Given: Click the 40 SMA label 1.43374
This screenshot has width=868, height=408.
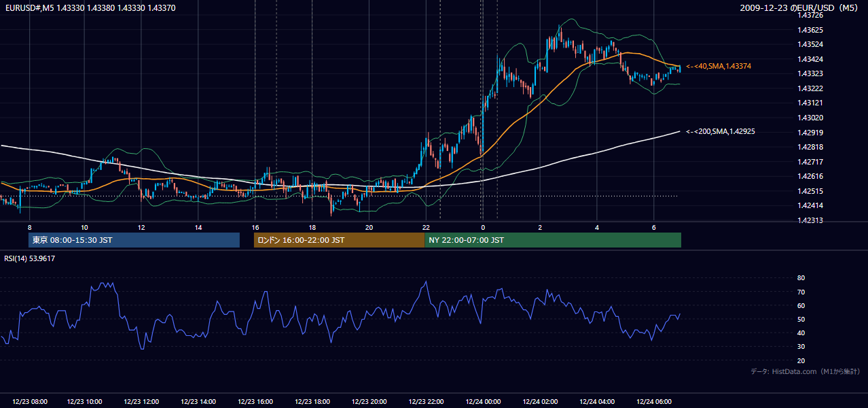Looking at the screenshot, I should [x=719, y=66].
